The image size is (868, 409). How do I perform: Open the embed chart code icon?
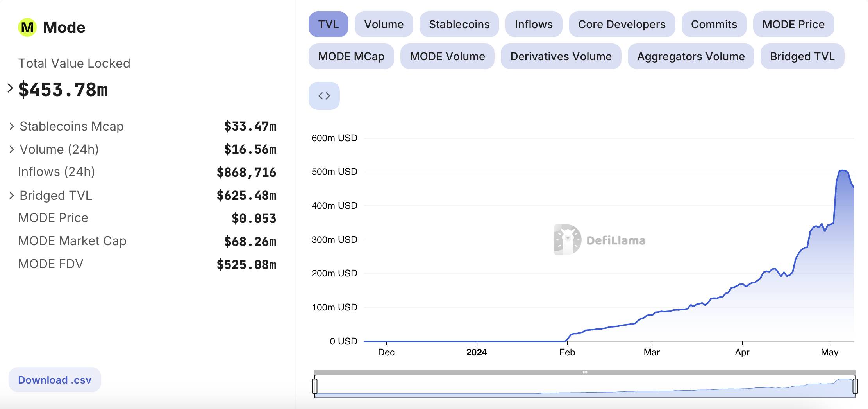(324, 96)
